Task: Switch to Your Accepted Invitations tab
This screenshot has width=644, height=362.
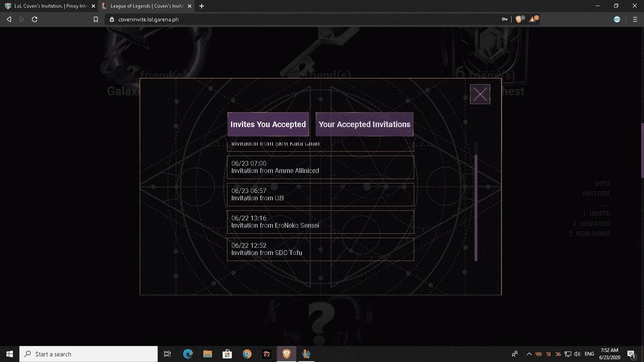Action: coord(364,124)
